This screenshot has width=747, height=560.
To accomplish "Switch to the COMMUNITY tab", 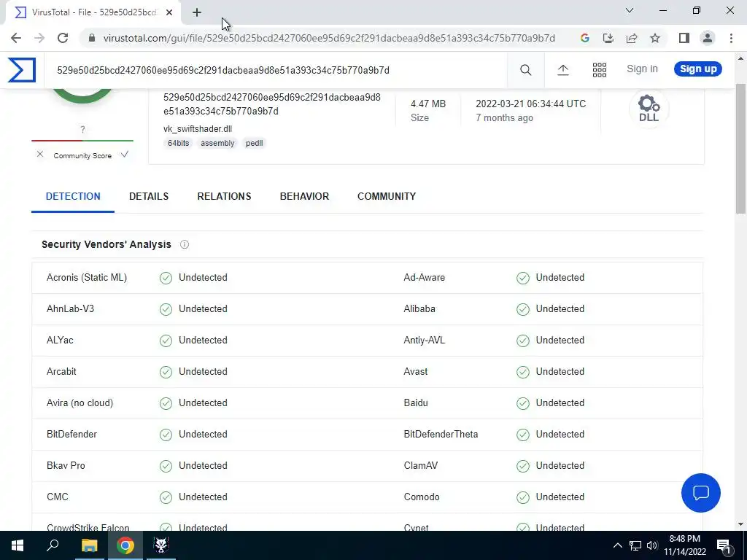I will [x=387, y=196].
